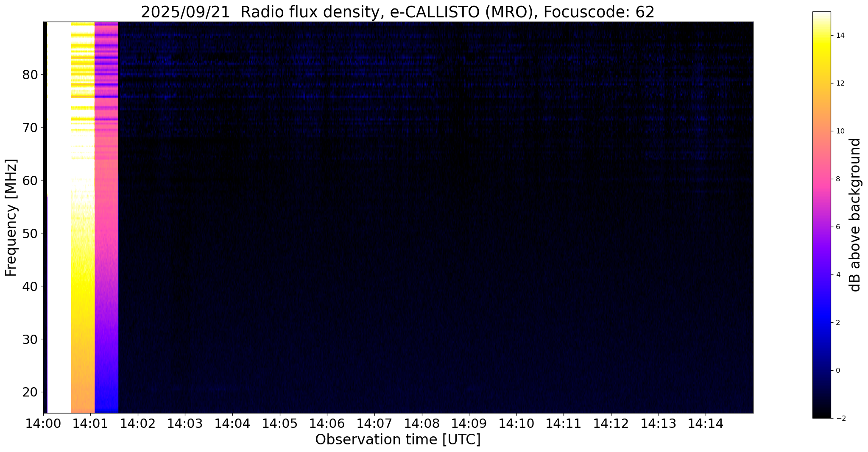Click time tick label 14:01

point(90,423)
